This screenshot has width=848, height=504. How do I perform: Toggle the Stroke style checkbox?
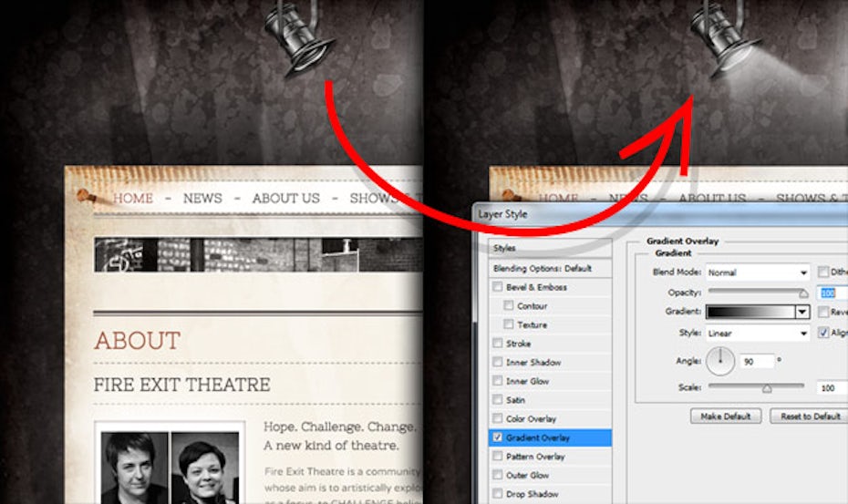(x=497, y=344)
